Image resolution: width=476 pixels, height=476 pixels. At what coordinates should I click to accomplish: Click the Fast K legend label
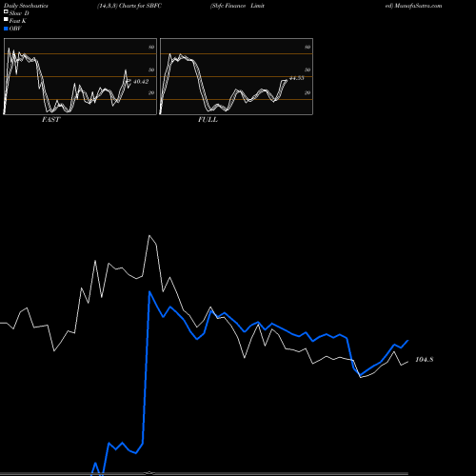[x=18, y=21]
